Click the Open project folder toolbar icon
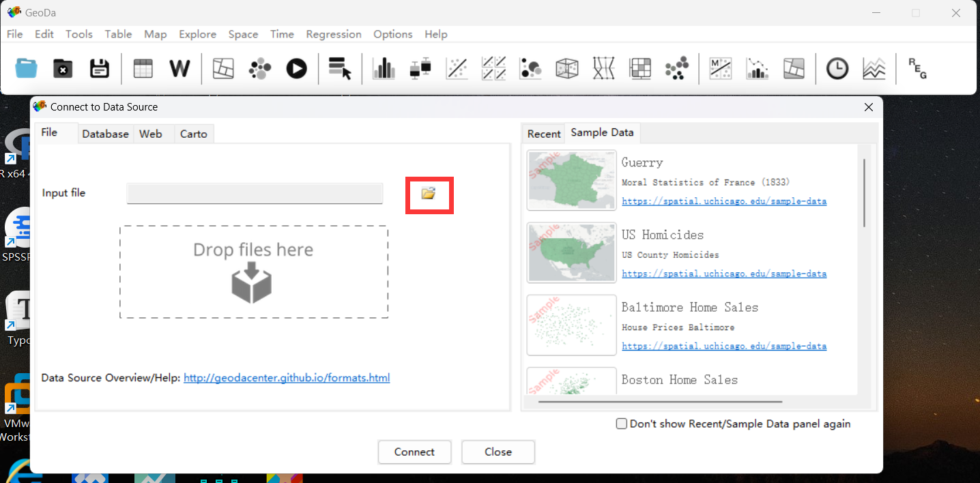 point(26,68)
